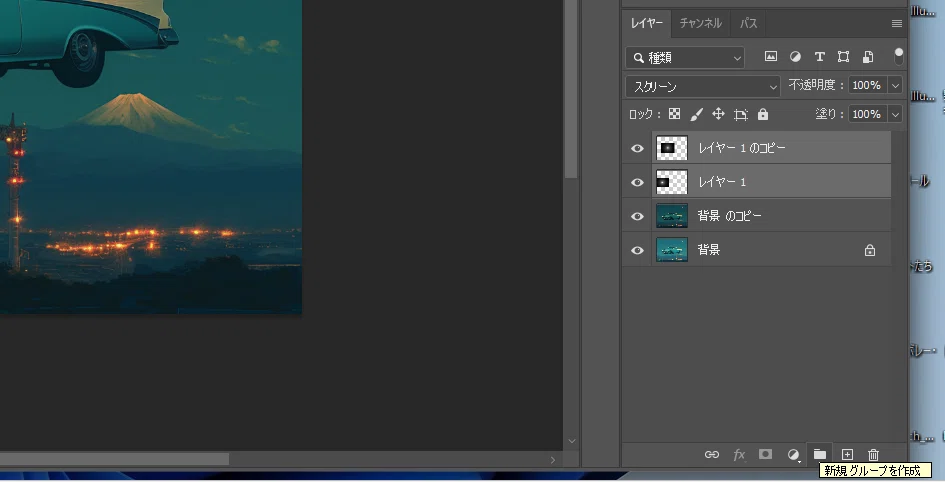The height and width of the screenshot is (482, 945).
Task: Hide the 背景 layer
Action: coord(637,250)
